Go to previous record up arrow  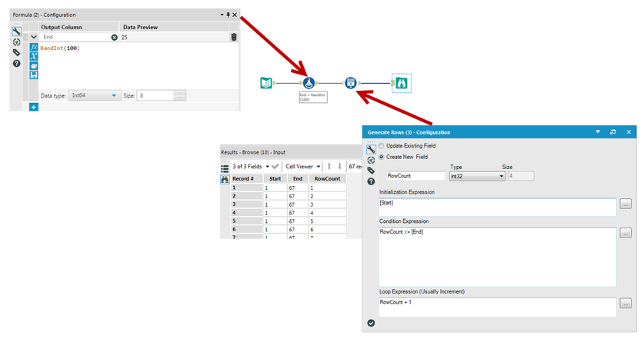pyautogui.click(x=329, y=166)
